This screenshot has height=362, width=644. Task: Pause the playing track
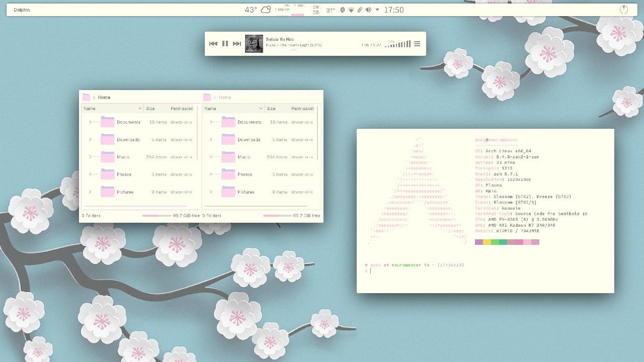pos(225,44)
